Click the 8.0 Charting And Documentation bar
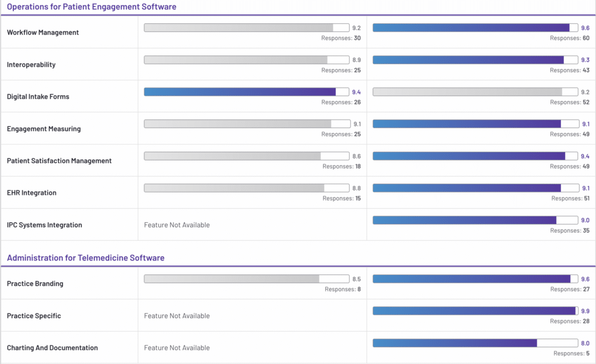 (475, 343)
